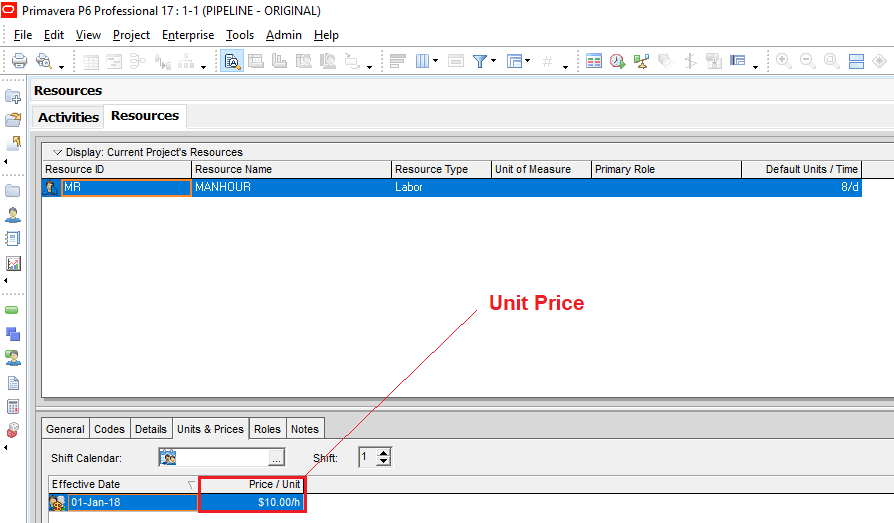Image resolution: width=894 pixels, height=523 pixels.
Task: Click the Default Units / Time header
Action: (x=801, y=169)
